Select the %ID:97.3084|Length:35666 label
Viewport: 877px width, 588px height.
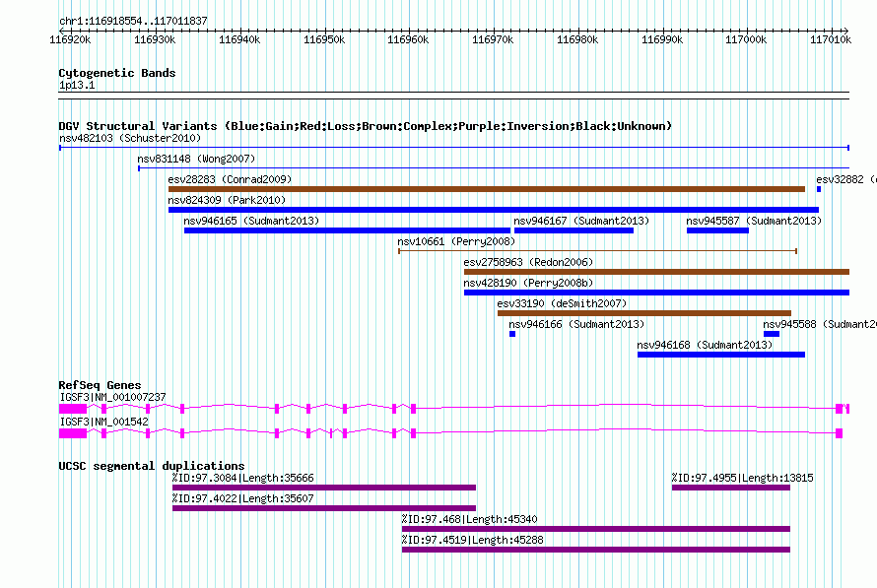pyautogui.click(x=243, y=478)
